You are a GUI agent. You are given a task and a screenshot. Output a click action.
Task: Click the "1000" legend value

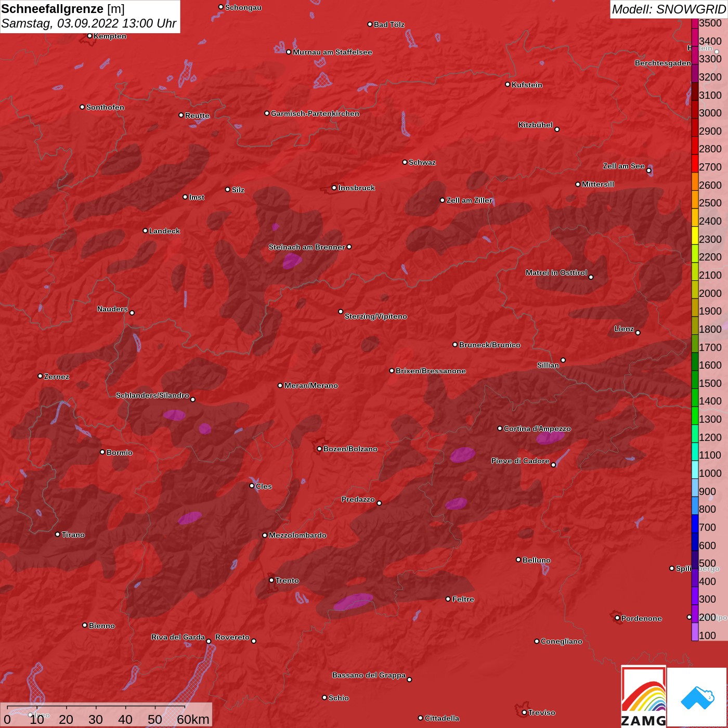coord(710,473)
